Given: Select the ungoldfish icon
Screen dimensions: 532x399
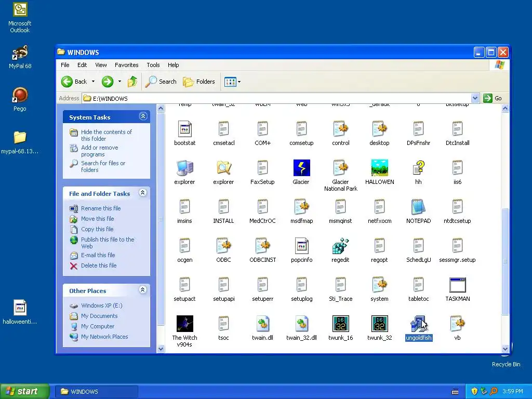Looking at the screenshot, I should pyautogui.click(x=418, y=324).
